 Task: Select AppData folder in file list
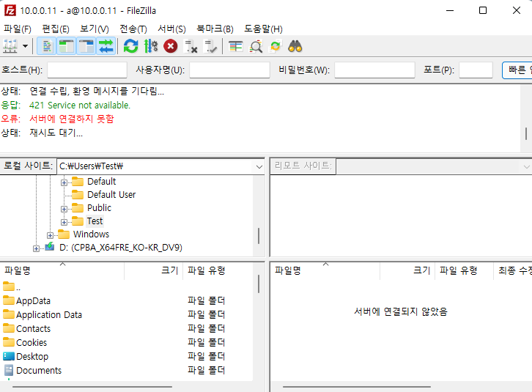pos(33,301)
